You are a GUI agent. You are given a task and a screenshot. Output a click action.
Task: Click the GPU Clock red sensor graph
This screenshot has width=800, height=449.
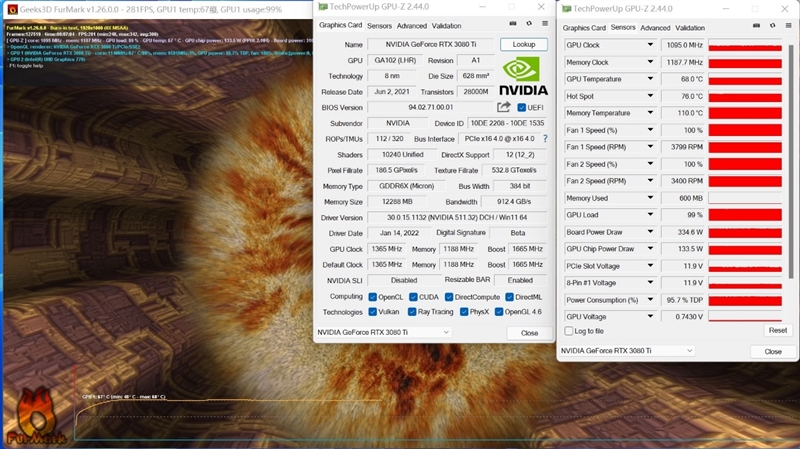point(745,45)
